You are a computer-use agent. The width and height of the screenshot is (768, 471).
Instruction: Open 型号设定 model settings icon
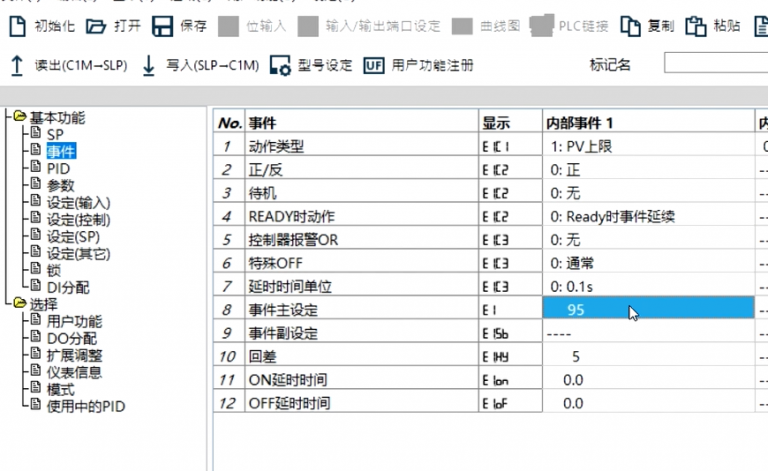point(280,66)
